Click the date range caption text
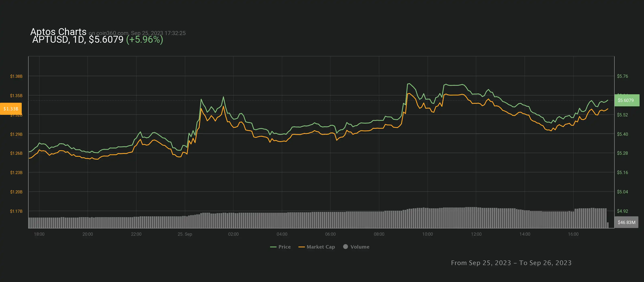 tap(511, 263)
